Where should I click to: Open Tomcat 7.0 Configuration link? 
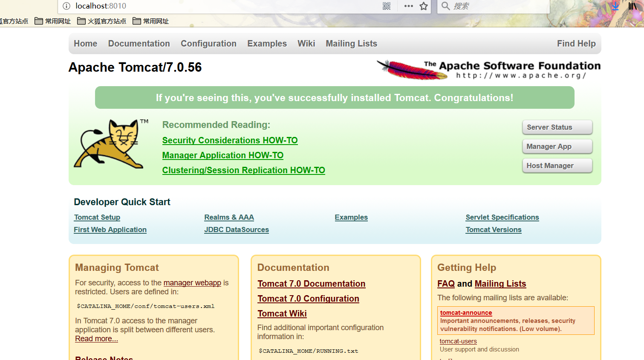tap(308, 299)
